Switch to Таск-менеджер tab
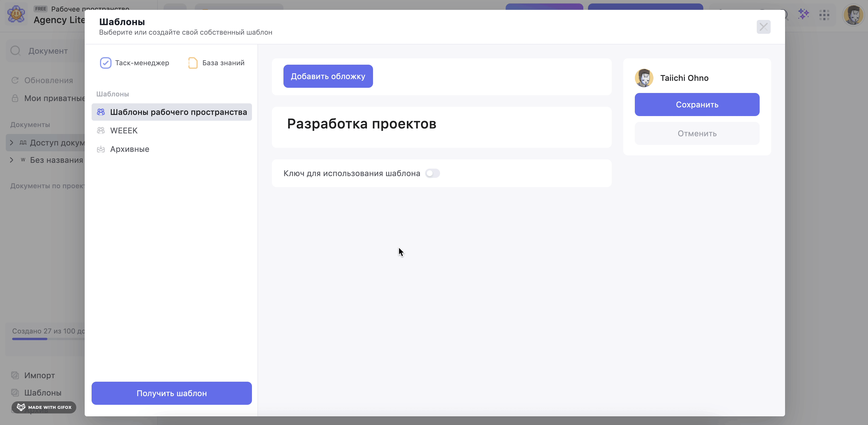This screenshot has width=868, height=425. coord(134,63)
